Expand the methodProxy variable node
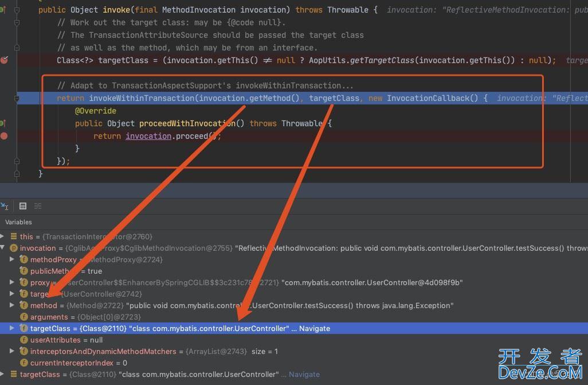Image resolution: width=588 pixels, height=385 pixels. click(x=13, y=259)
